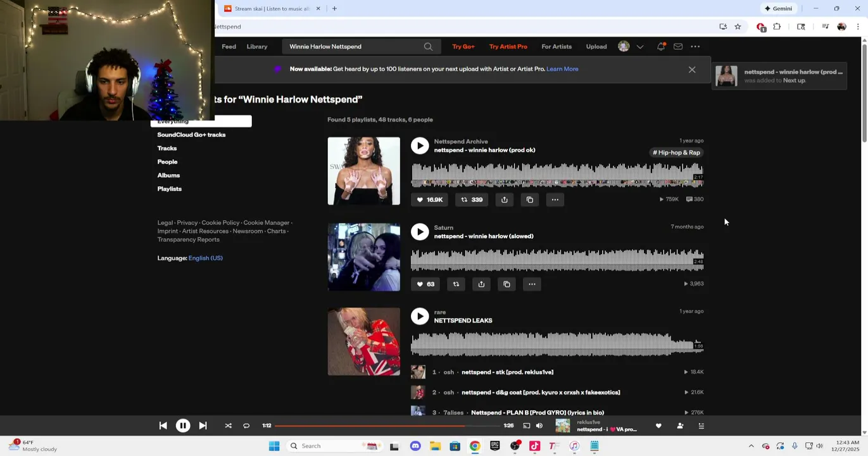Skip to the previous track
868x456 pixels.
point(163,426)
